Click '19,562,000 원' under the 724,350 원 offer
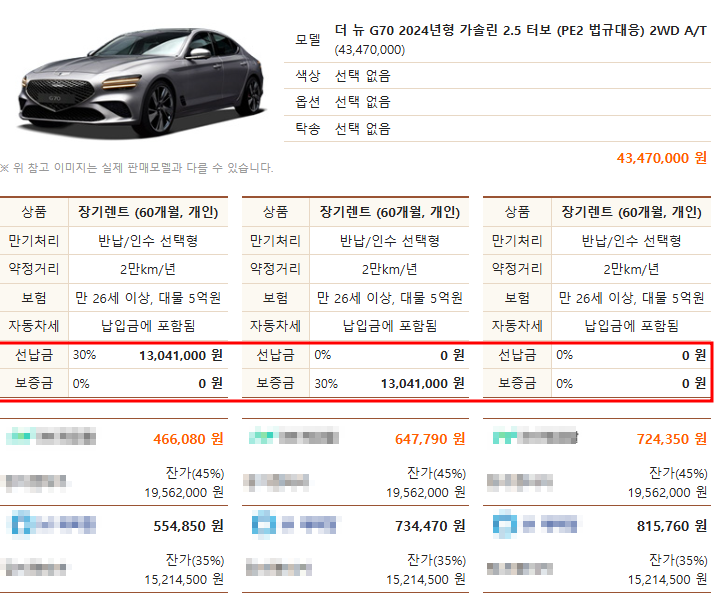Image resolution: width=724 pixels, height=598 pixels. [x=668, y=493]
